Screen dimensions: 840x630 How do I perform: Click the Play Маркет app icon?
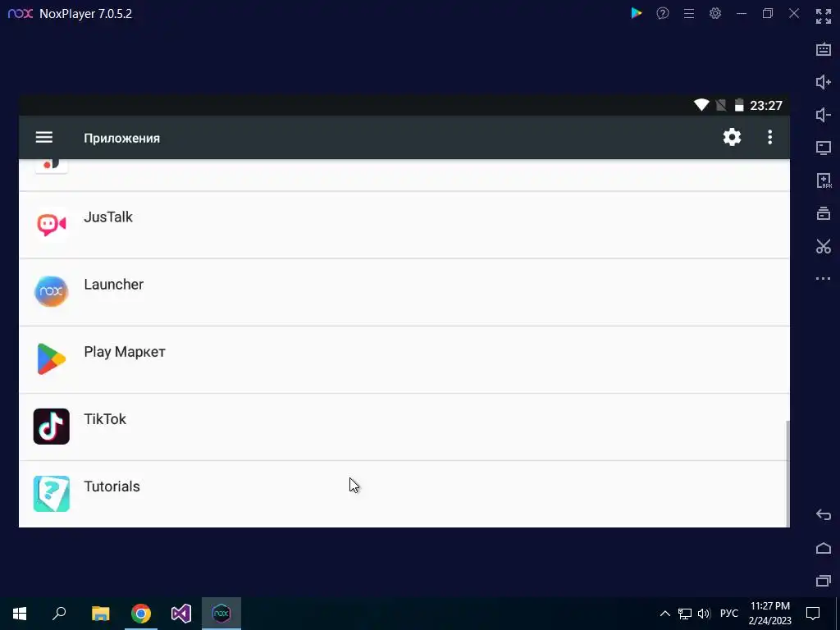pyautogui.click(x=52, y=359)
